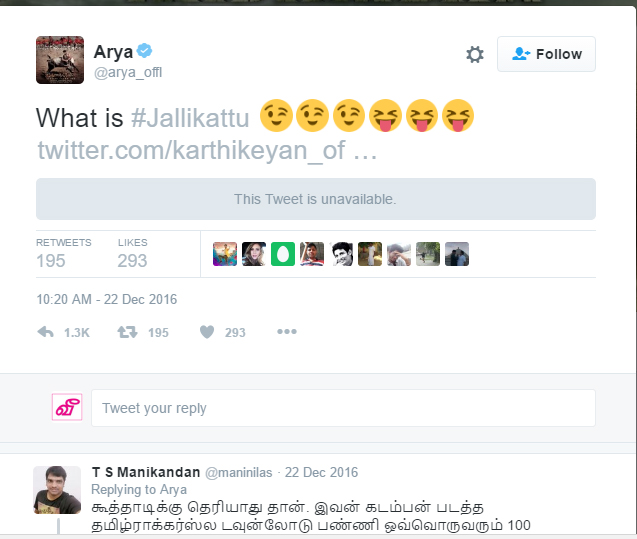This screenshot has height=539, width=637.
Task: Open the #Jallikattu hashtag link
Action: click(x=190, y=118)
